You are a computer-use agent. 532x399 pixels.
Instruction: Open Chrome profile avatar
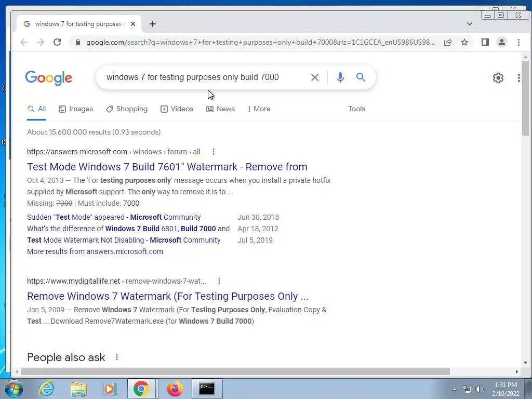pyautogui.click(x=501, y=42)
